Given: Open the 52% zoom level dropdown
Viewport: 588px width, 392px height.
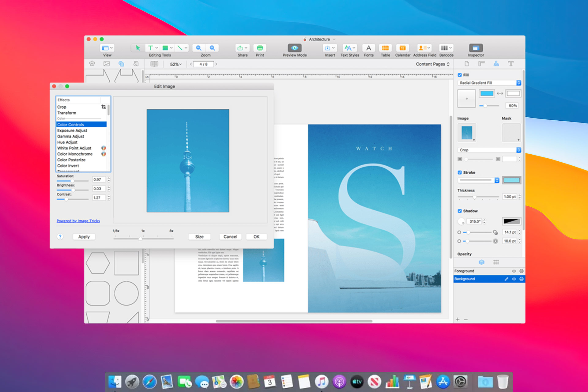Looking at the screenshot, I should (175, 64).
